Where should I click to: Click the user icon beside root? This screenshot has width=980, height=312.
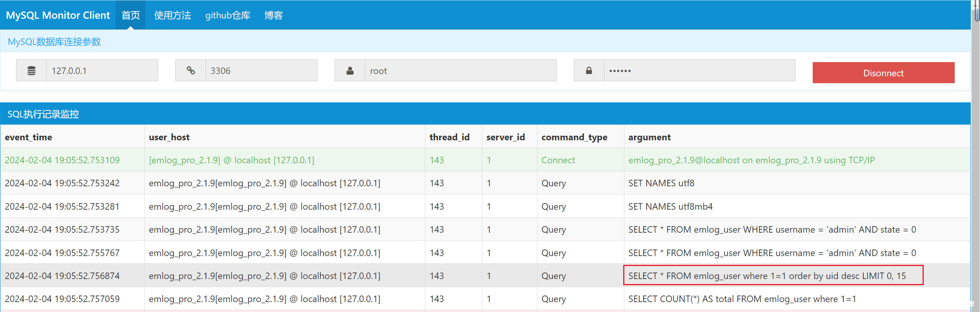[x=350, y=71]
